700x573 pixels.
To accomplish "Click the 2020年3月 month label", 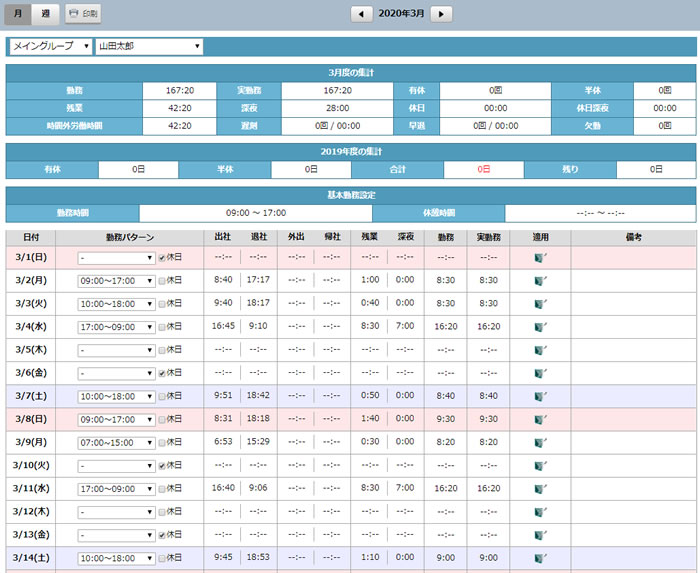I will pyautogui.click(x=401, y=14).
